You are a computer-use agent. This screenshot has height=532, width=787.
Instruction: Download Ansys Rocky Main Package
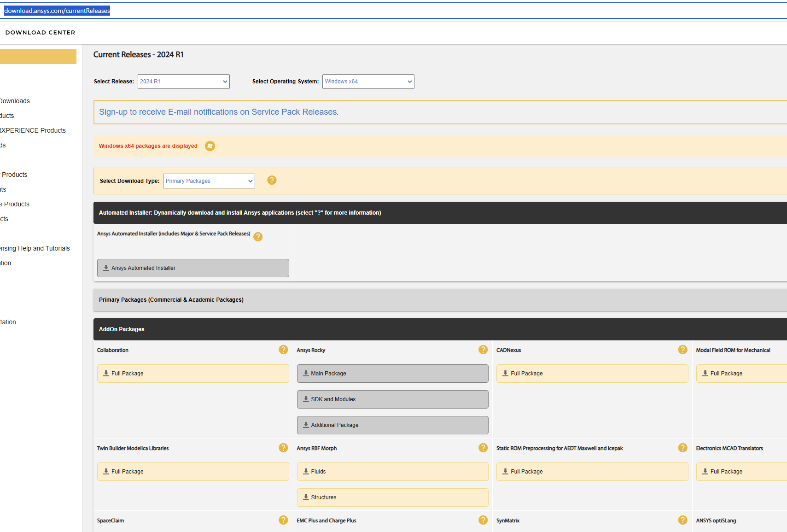tap(392, 374)
